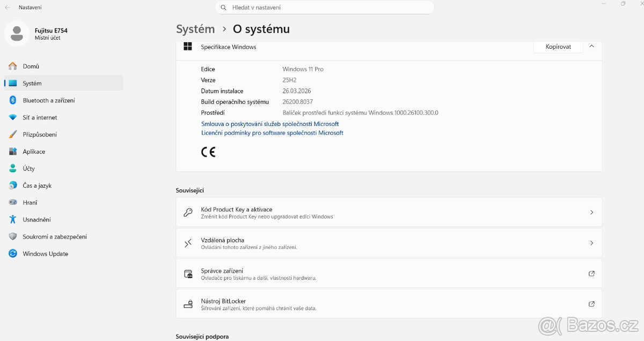The height and width of the screenshot is (341, 644).
Task: Open external link icon for Správce zařízení
Action: (x=591, y=273)
